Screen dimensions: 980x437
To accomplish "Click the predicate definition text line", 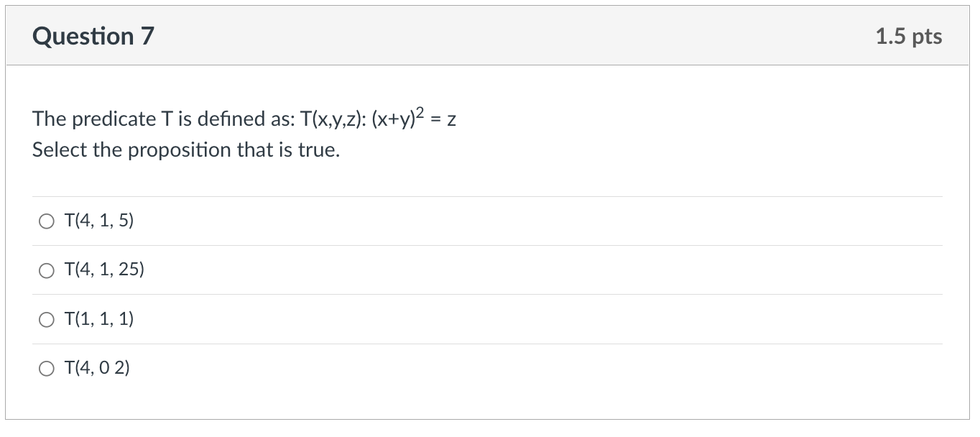I will tap(244, 119).
